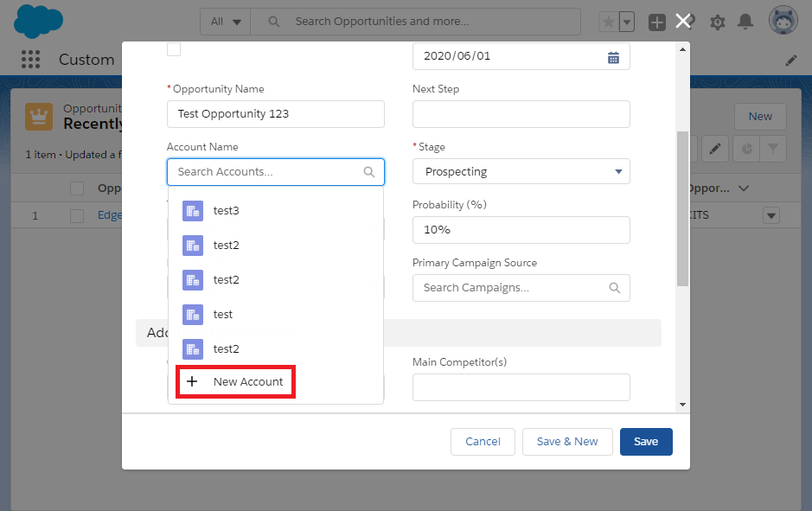Click the calendar icon in date field
This screenshot has height=511, width=812.
click(613, 57)
